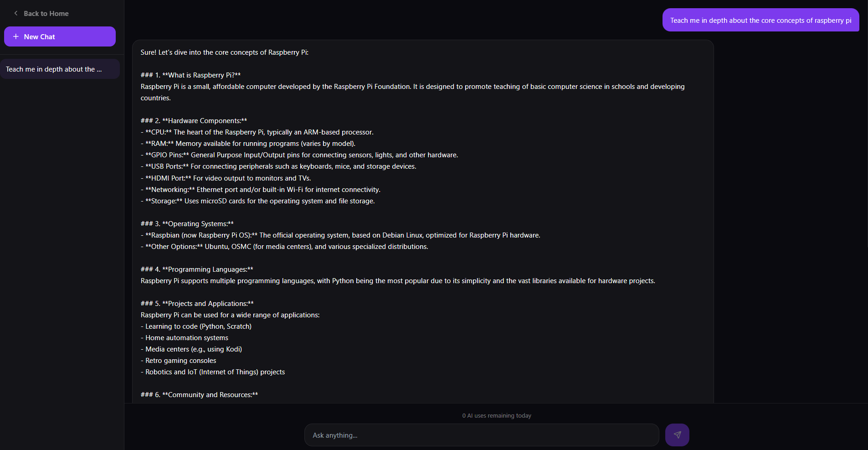Click the purple user message bubble
The width and height of the screenshot is (868, 450).
coord(760,21)
